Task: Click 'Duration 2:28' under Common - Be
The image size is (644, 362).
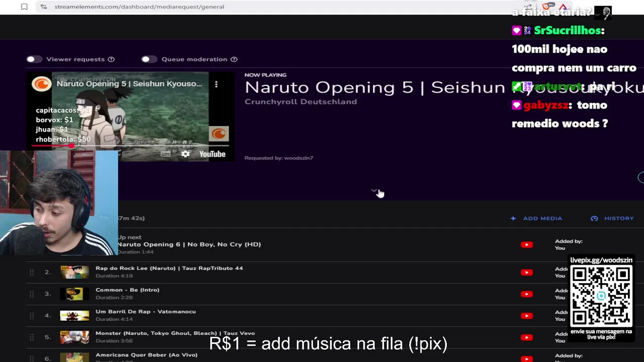Action: point(114,297)
